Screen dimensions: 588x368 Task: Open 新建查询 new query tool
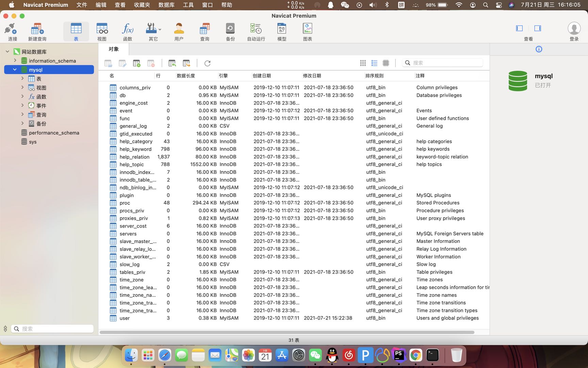point(37,32)
